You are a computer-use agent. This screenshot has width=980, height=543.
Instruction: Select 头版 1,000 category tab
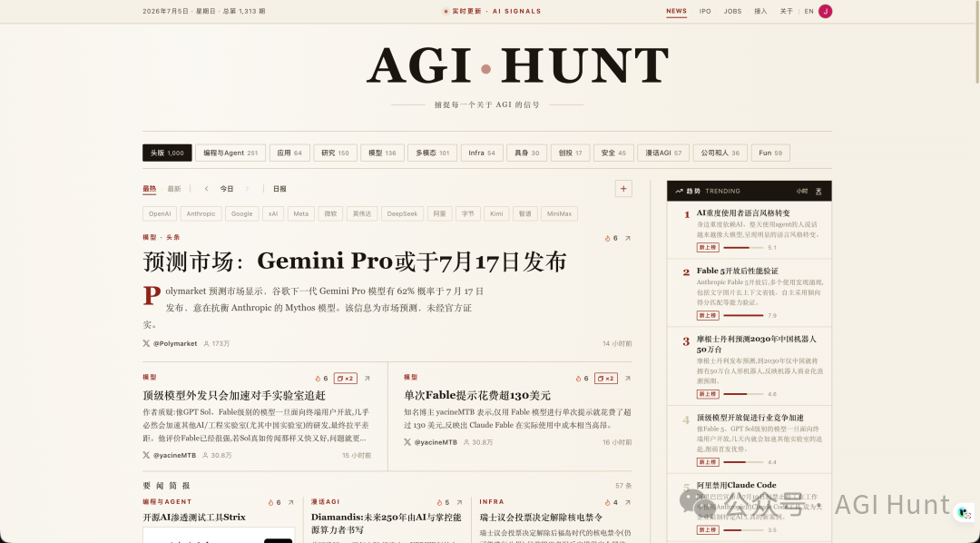[x=167, y=153]
